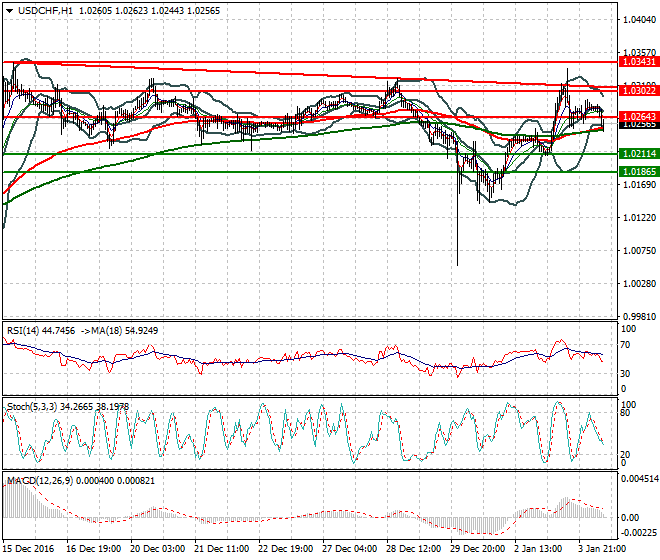Select the MACD(12,26,9) indicator label
The width and height of the screenshot is (660, 560).
click(x=40, y=480)
